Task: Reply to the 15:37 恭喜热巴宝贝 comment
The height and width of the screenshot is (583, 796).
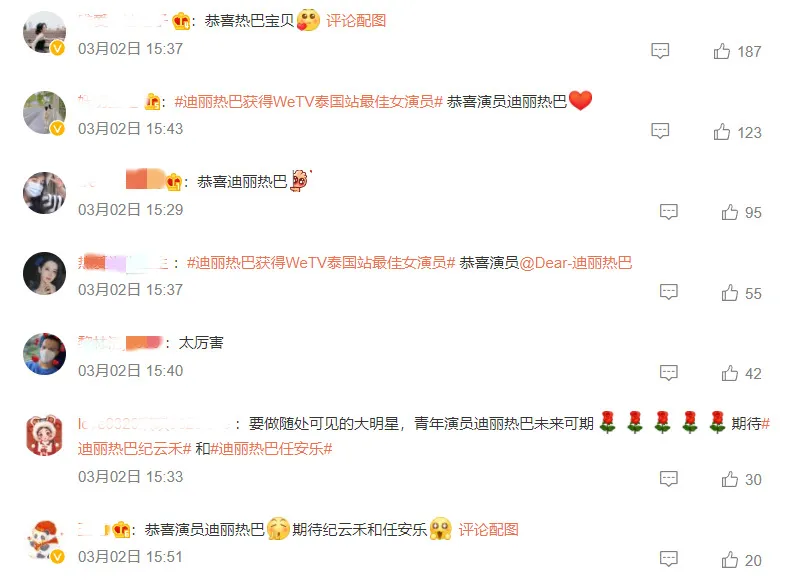Action: [660, 51]
